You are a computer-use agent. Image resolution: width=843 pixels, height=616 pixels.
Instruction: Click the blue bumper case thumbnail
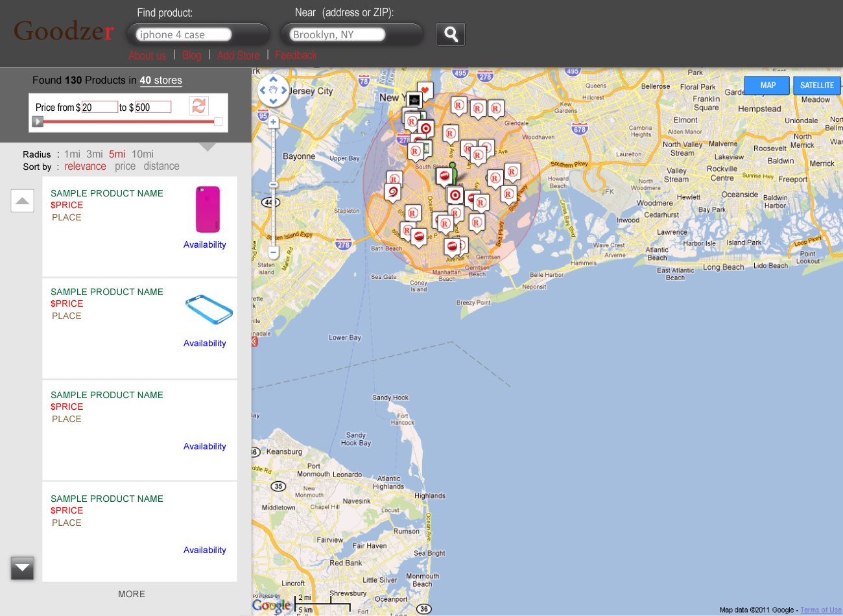209,309
